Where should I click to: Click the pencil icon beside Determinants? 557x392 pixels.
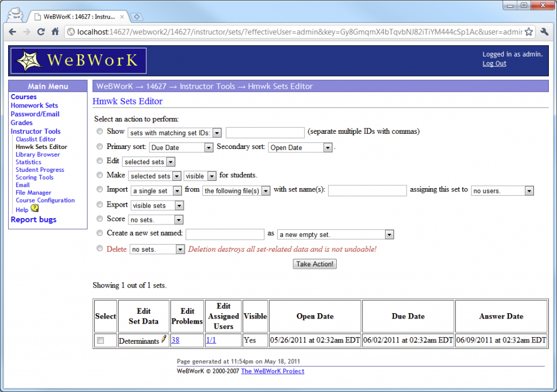tap(163, 338)
